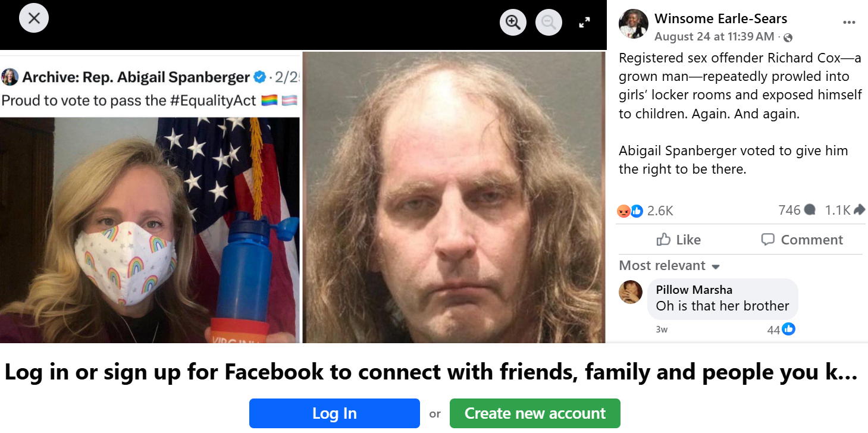The height and width of the screenshot is (433, 868).
Task: Click the Comment button on the post
Action: (801, 240)
